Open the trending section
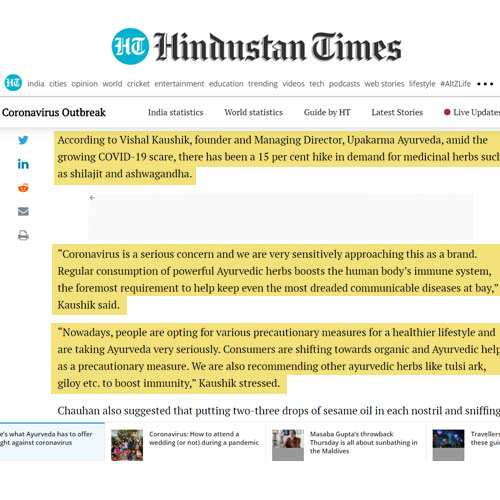500x500 pixels. (263, 84)
